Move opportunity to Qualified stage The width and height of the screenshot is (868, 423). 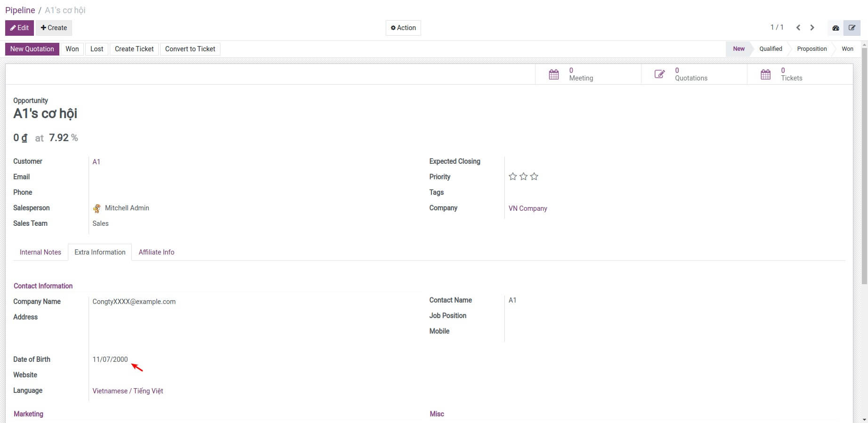pos(771,49)
